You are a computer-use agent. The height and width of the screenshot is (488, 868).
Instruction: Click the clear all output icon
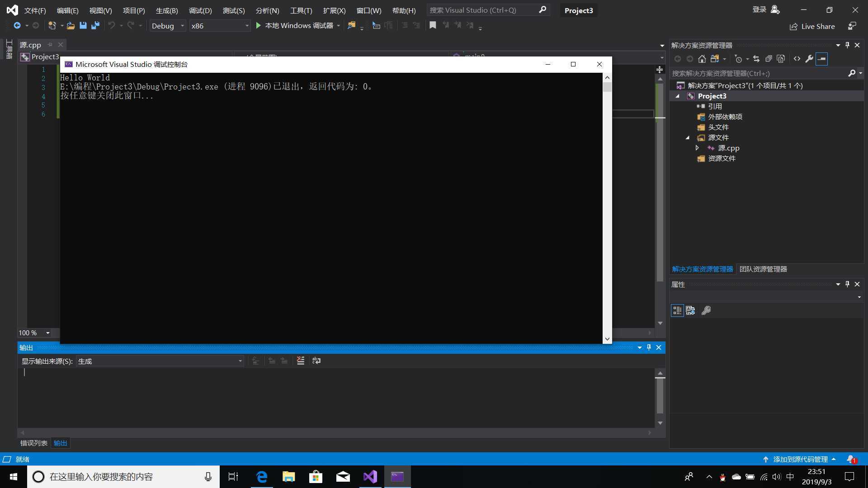click(x=301, y=361)
